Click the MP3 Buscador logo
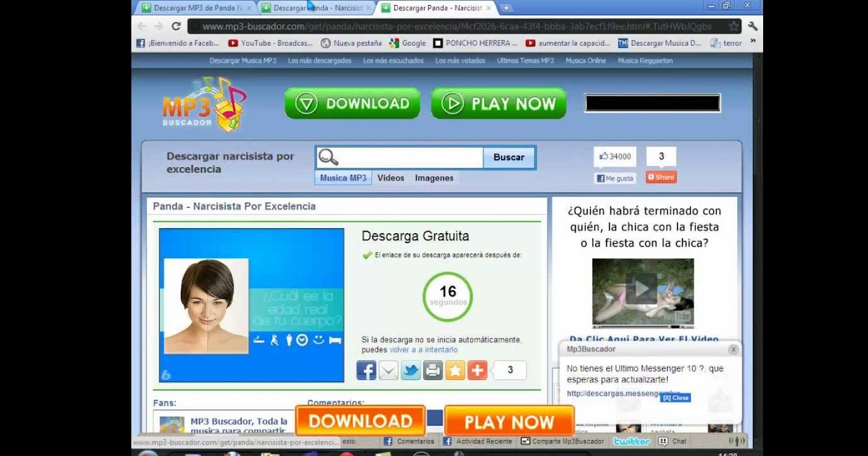868x456 pixels. 204,104
